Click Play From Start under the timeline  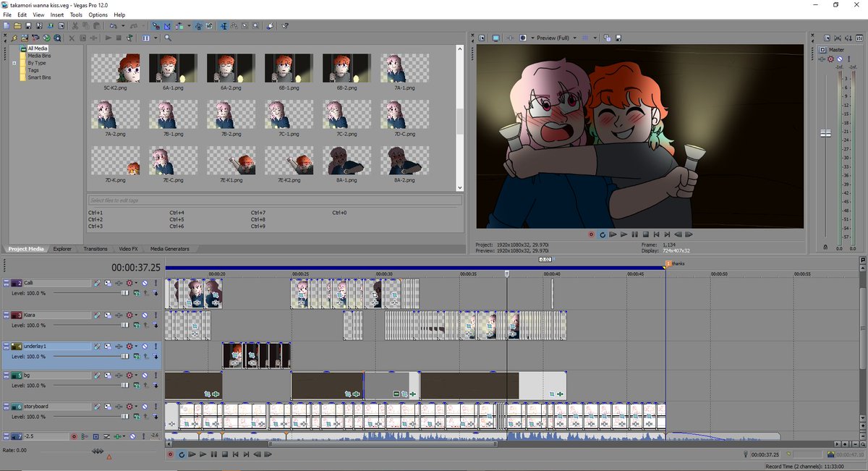click(192, 454)
